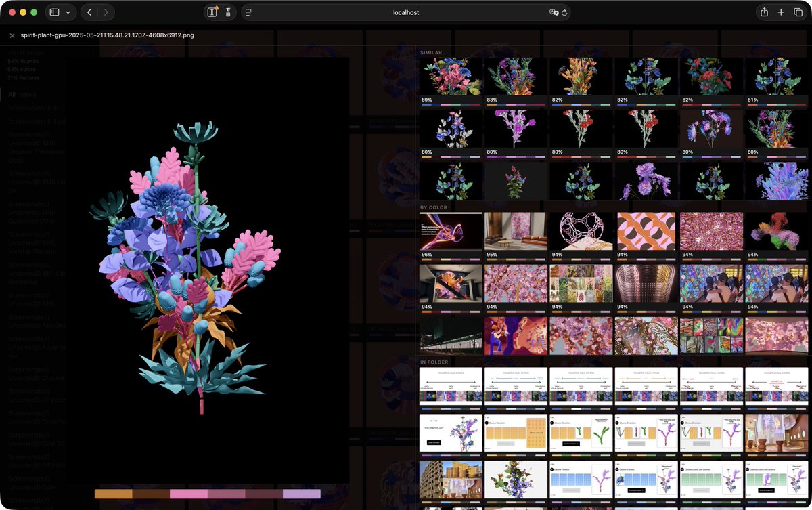Open the Share menu
812x510 pixels.
pyautogui.click(x=764, y=12)
